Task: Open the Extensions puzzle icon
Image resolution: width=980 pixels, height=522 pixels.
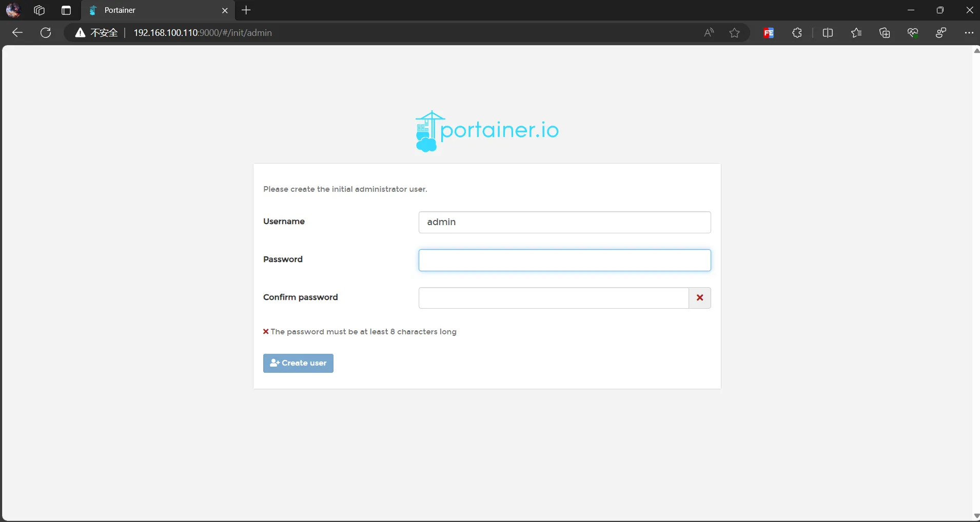Action: (x=797, y=33)
